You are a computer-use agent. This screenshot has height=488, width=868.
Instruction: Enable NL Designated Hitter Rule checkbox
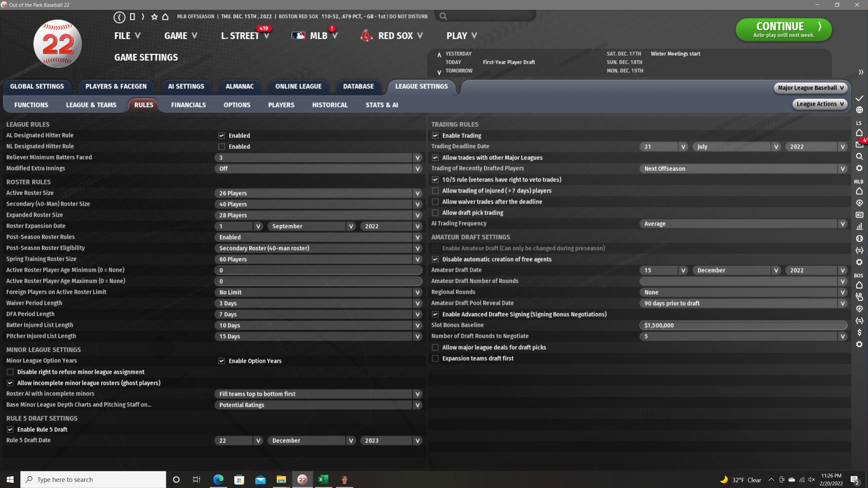pyautogui.click(x=221, y=147)
